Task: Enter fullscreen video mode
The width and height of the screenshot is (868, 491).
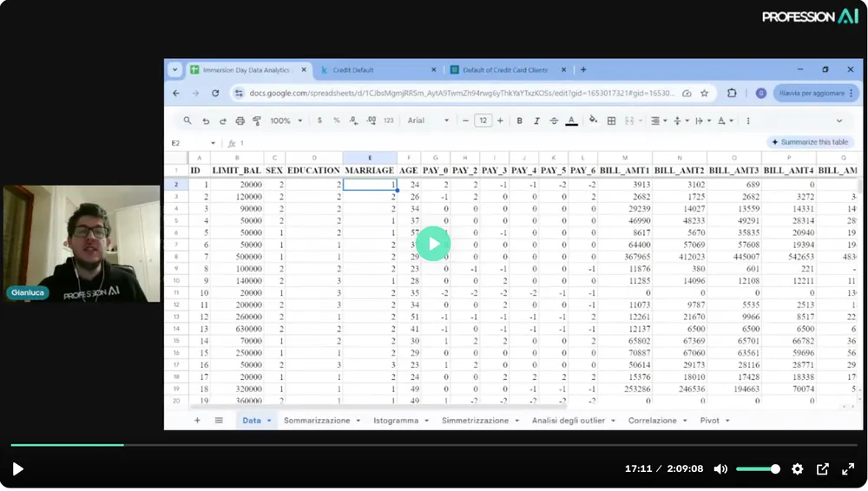Action: click(848, 469)
